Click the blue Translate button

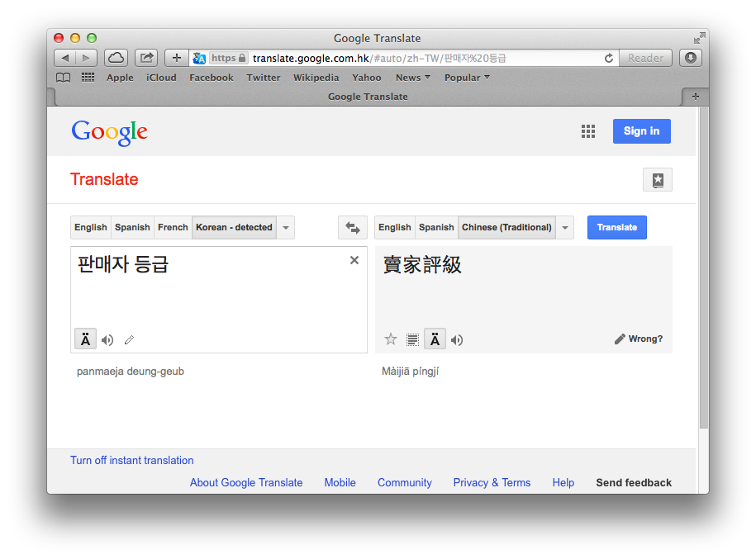(x=616, y=227)
